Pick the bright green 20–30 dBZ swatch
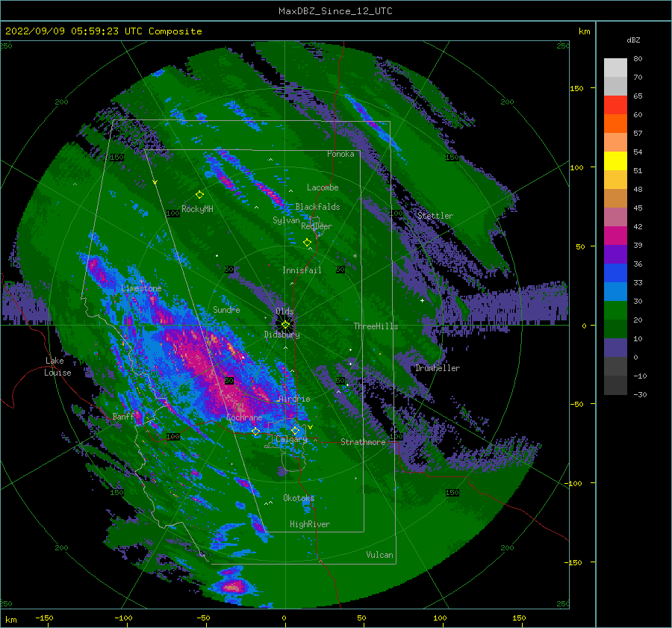Image resolution: width=672 pixels, height=628 pixels. [615, 311]
